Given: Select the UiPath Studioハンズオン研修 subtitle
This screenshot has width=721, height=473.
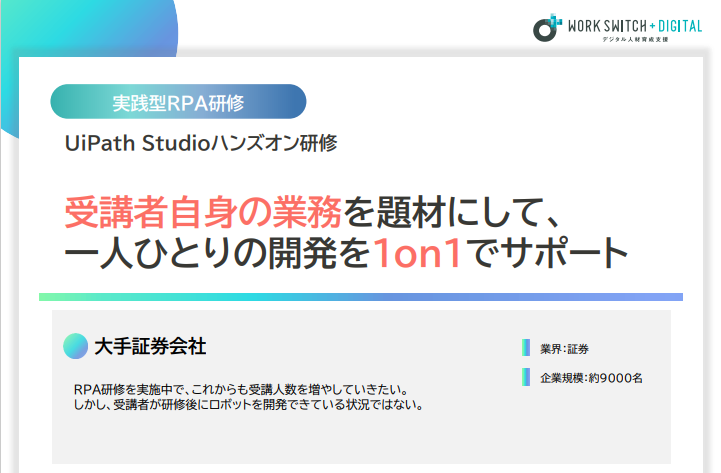Looking at the screenshot, I should 201,143.
